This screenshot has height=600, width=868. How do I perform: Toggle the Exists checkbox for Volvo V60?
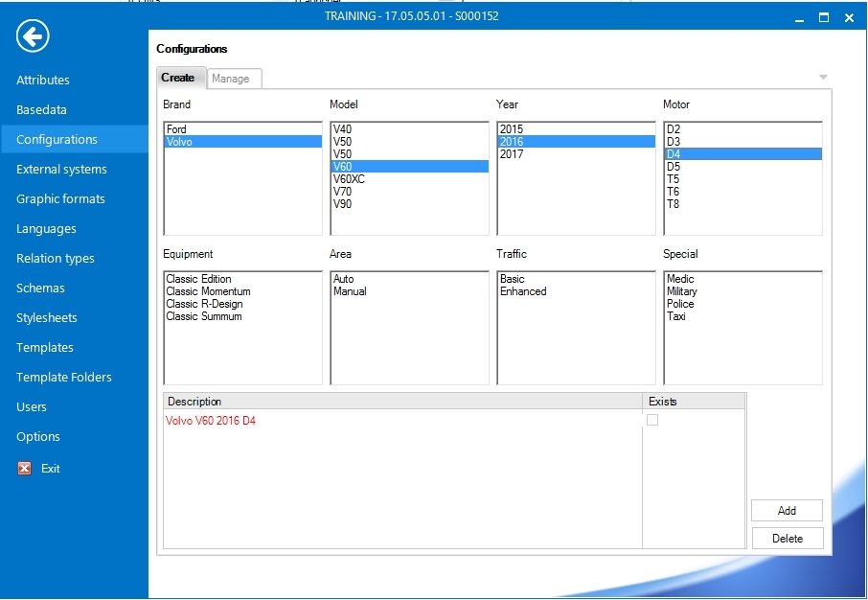click(652, 420)
